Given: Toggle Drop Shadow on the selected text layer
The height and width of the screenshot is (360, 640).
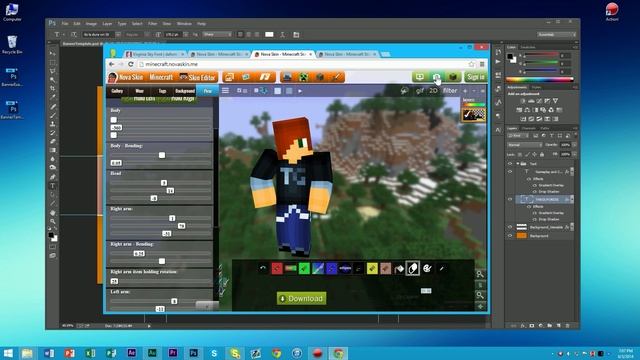Looking at the screenshot, I should click(x=535, y=219).
